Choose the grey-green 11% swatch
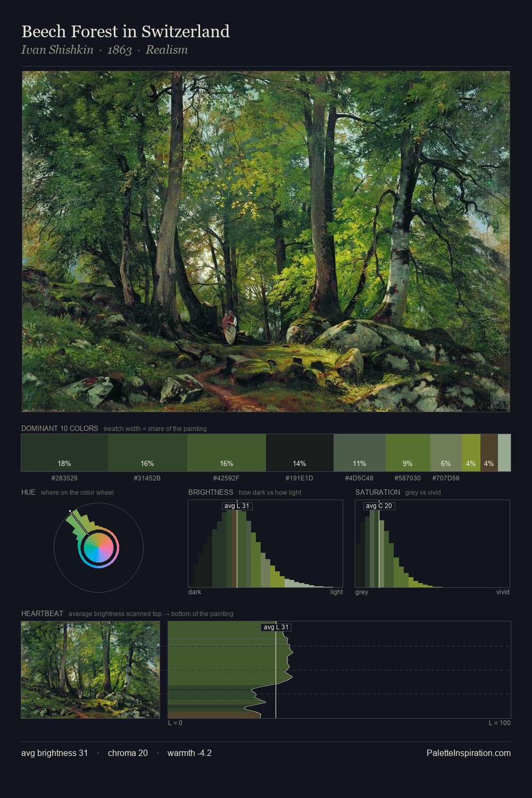The height and width of the screenshot is (798, 532). [359, 453]
